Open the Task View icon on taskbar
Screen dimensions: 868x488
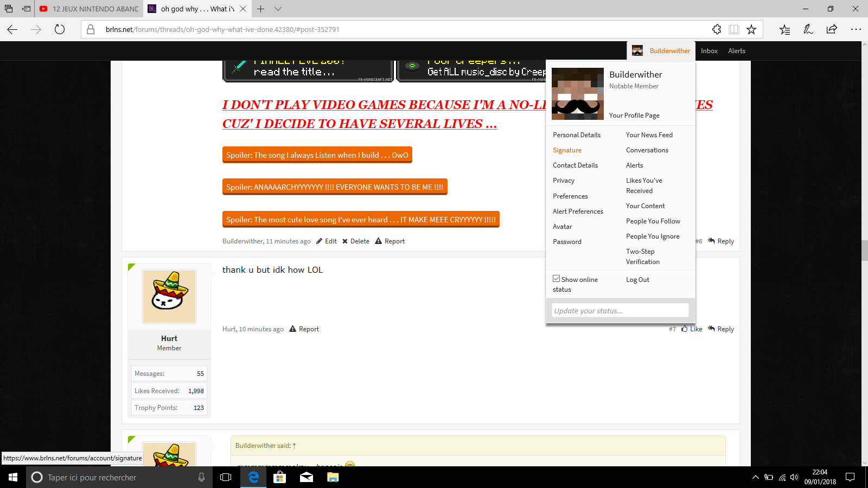(x=226, y=477)
